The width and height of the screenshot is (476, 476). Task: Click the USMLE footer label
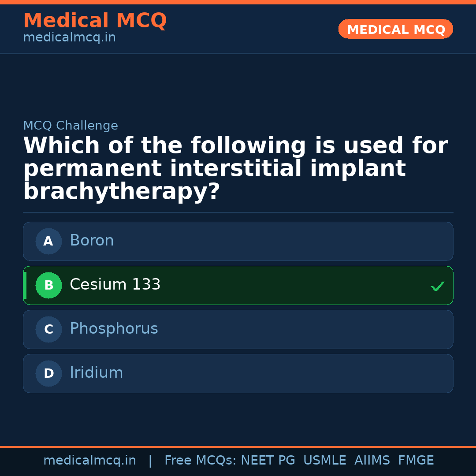[324, 461]
